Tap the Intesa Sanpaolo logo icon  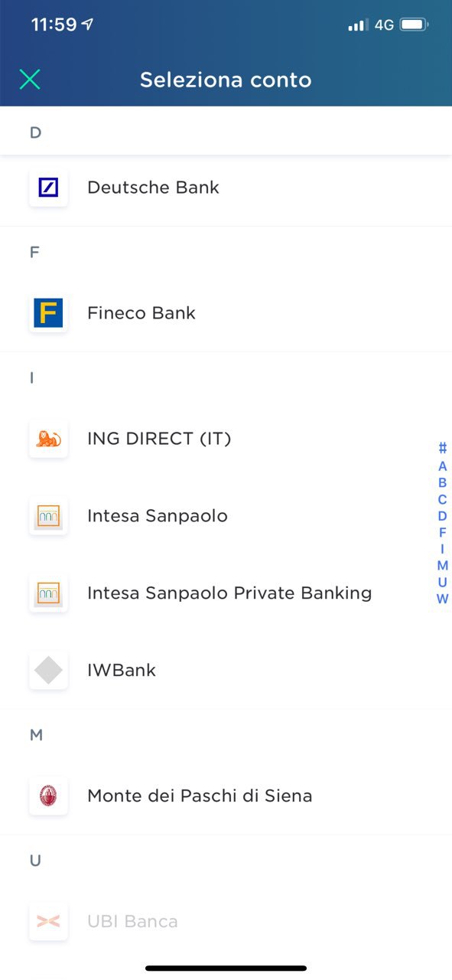coord(48,516)
